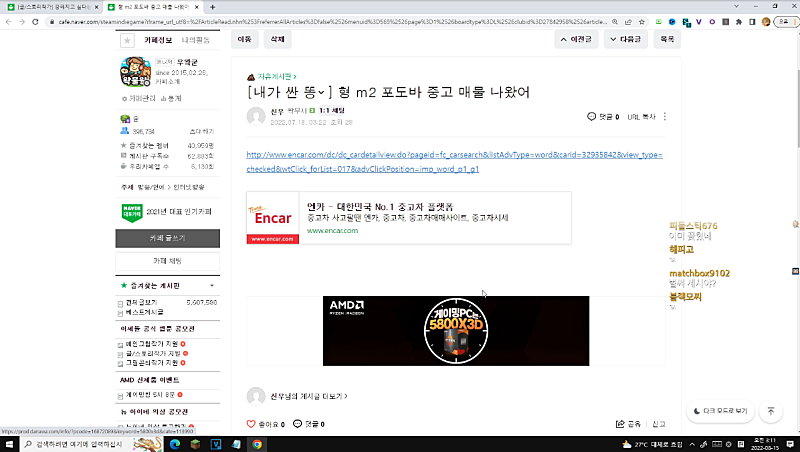Open the green video extension icon

tap(659, 22)
